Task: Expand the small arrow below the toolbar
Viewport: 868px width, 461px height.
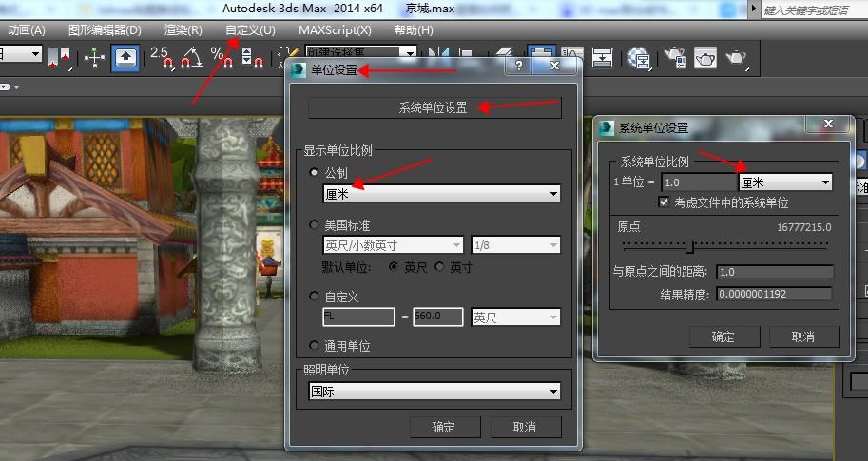Action: click(x=16, y=87)
